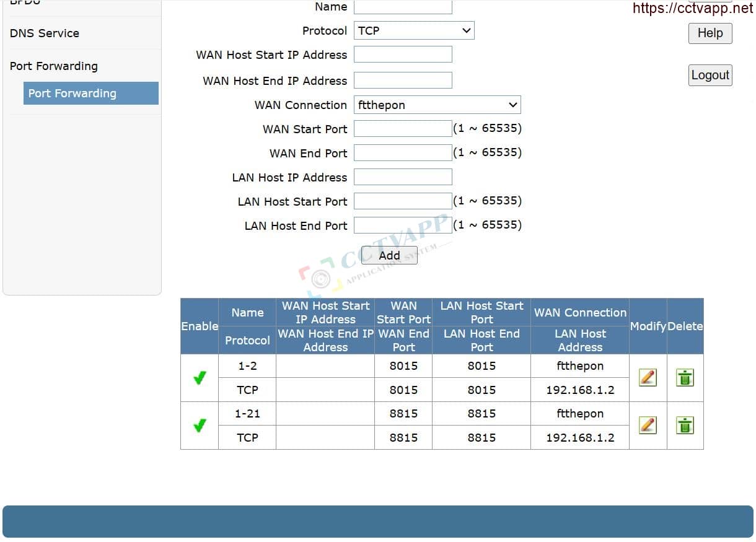The height and width of the screenshot is (542, 756).
Task: Click the Logout button
Action: (x=710, y=76)
